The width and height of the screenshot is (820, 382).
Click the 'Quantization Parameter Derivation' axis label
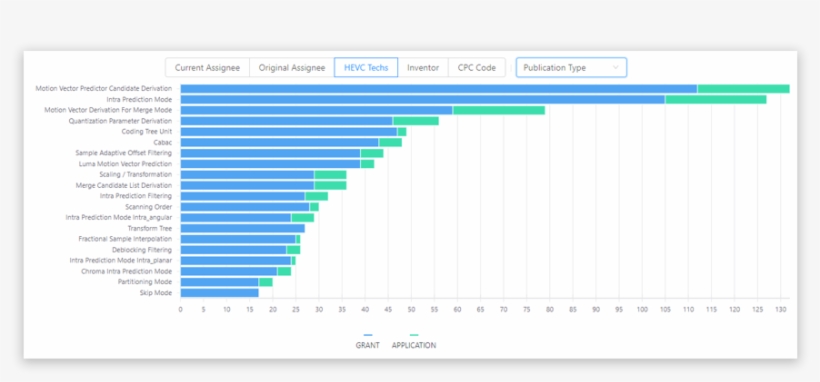coord(120,121)
